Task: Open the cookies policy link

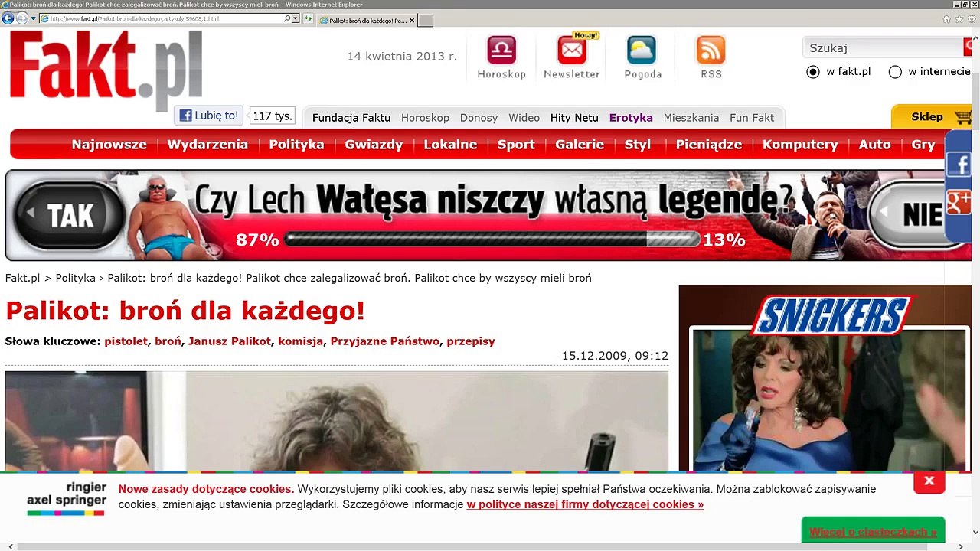Action: point(585,505)
